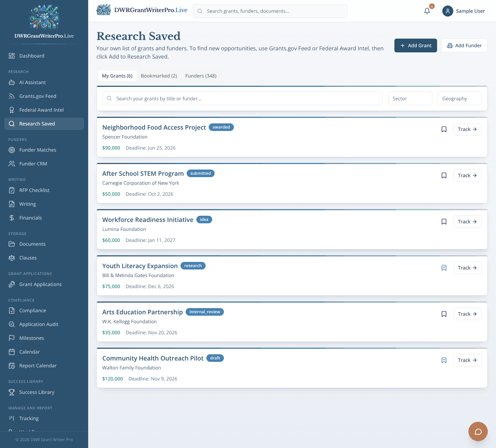Click the Compliance file-check icon
The width and height of the screenshot is (496, 448).
(12, 310)
